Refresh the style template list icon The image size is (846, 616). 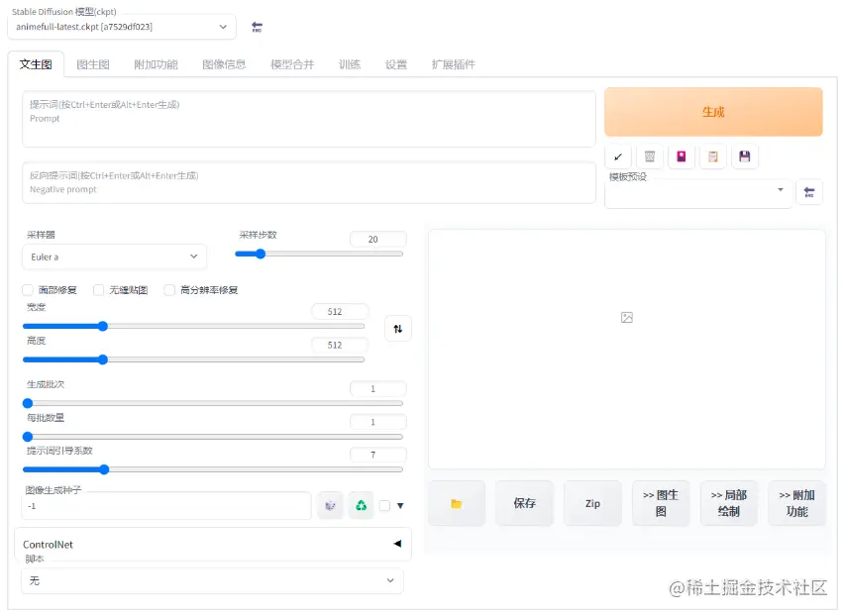coord(809,192)
